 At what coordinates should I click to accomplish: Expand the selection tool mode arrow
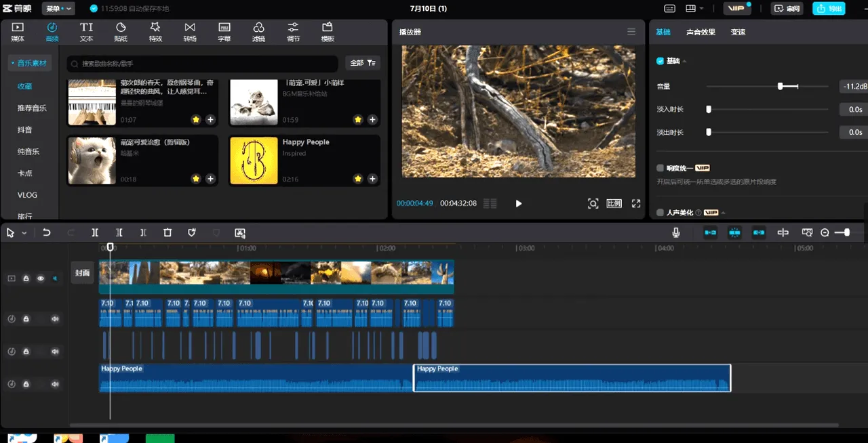pyautogui.click(x=24, y=233)
